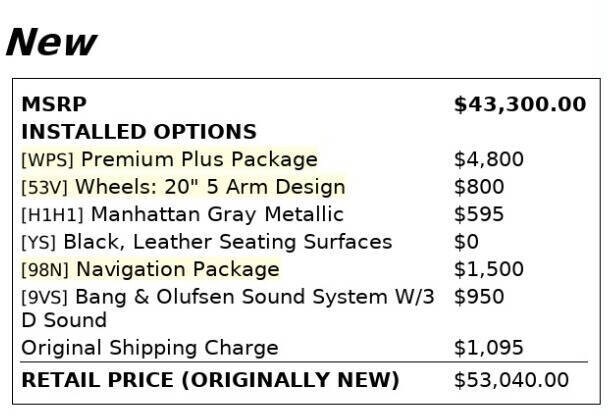Click the $4,800 Premium Plus price
Viewport: 608px width, 416px height.
488,159
